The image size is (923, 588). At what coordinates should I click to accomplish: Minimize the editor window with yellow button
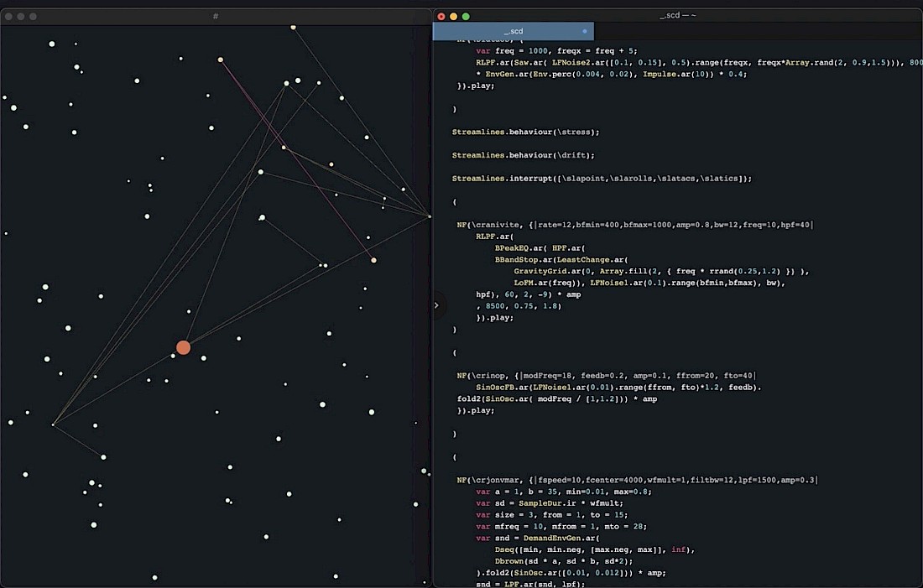click(x=454, y=16)
